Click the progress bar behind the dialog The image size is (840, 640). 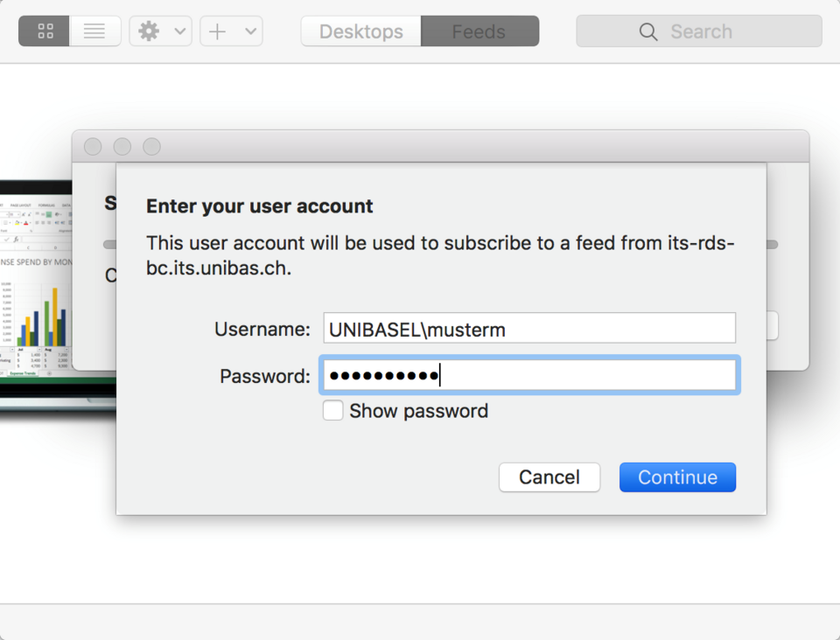click(773, 245)
